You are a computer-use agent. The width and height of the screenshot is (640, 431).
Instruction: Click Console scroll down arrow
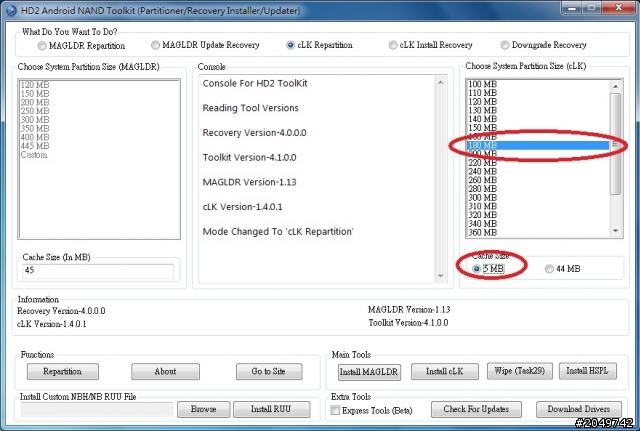(440, 276)
